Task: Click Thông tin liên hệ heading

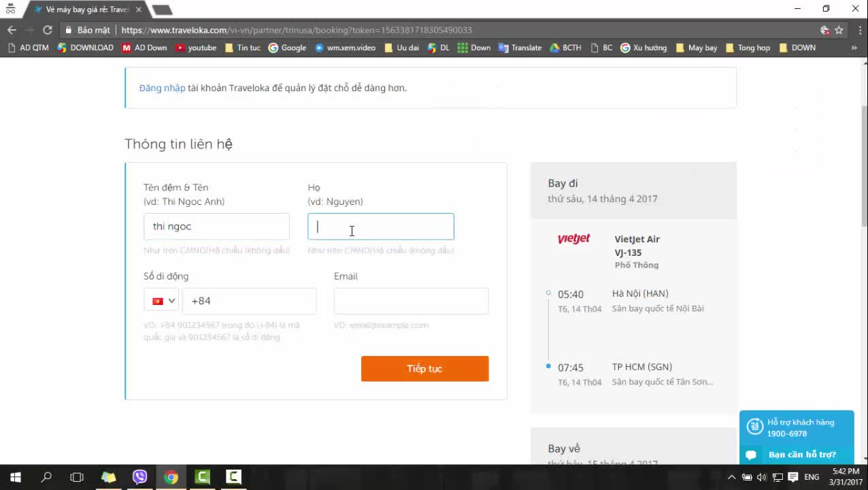Action: click(178, 144)
